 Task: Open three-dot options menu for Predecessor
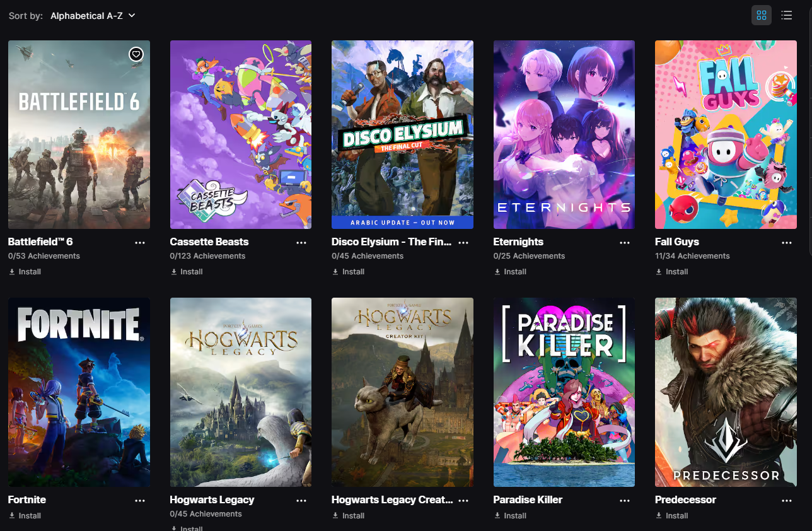coord(787,500)
